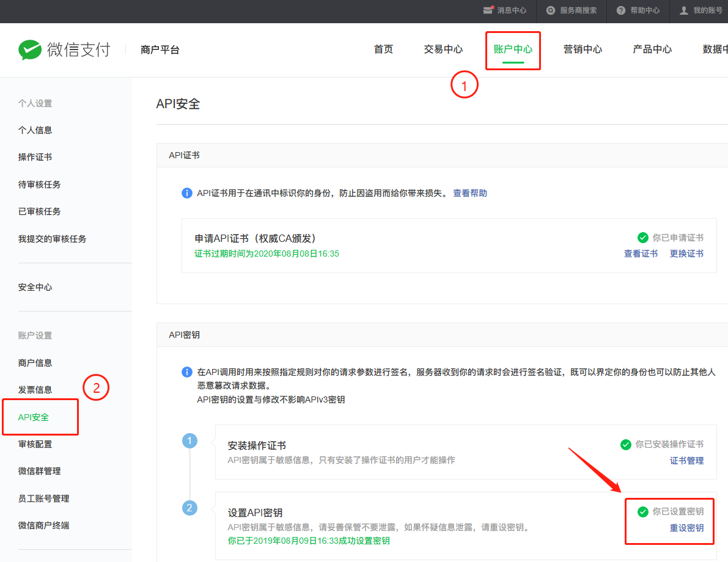Open 安全中心 in sidebar
Image resolution: width=728 pixels, height=562 pixels.
pyautogui.click(x=35, y=286)
